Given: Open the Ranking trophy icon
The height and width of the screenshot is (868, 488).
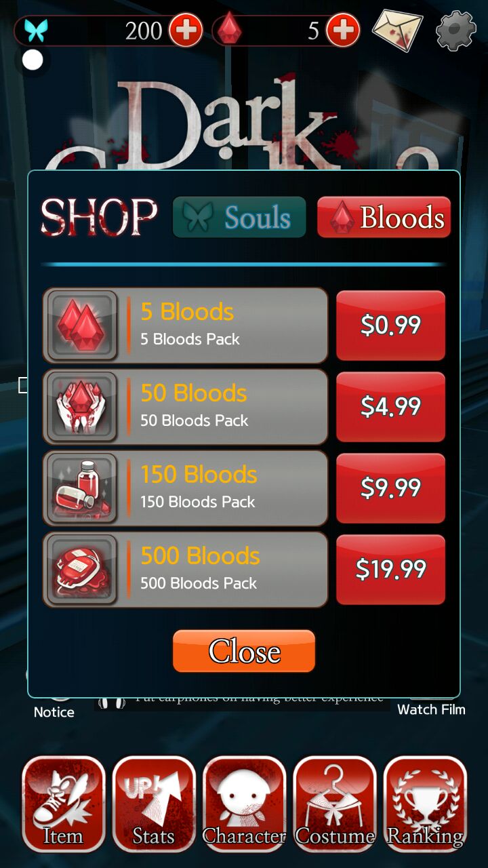Looking at the screenshot, I should pyautogui.click(x=425, y=804).
